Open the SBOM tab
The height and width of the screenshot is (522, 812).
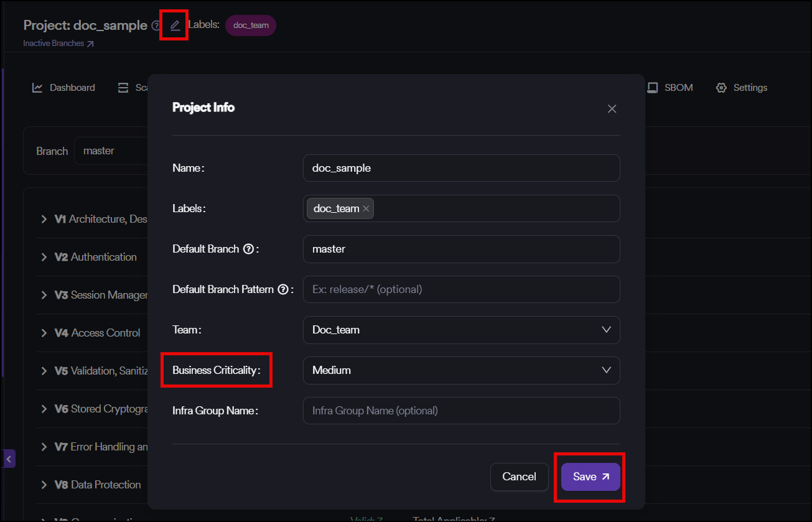click(670, 88)
